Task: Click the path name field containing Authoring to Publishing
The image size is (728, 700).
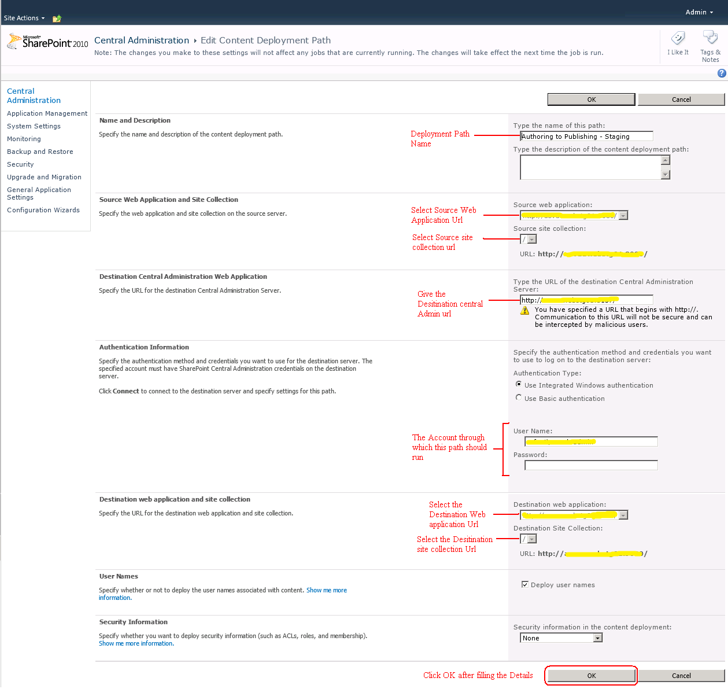Action: (x=586, y=136)
